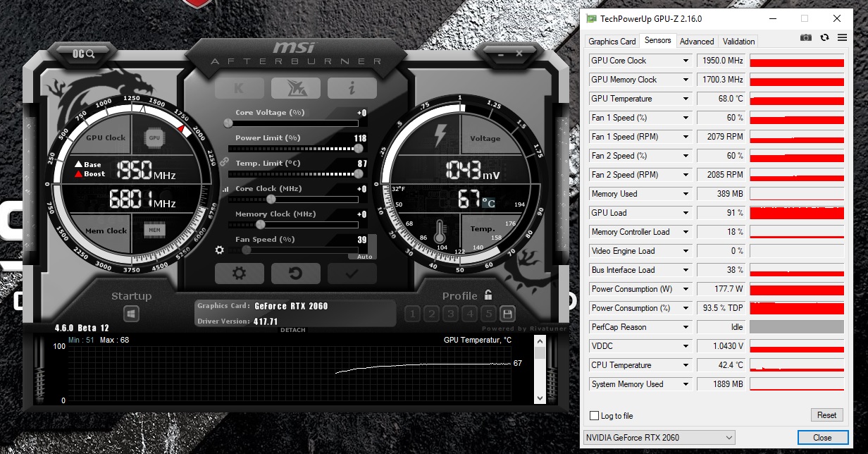868x454 pixels.
Task: Toggle the fan speed Auto button
Action: [365, 257]
